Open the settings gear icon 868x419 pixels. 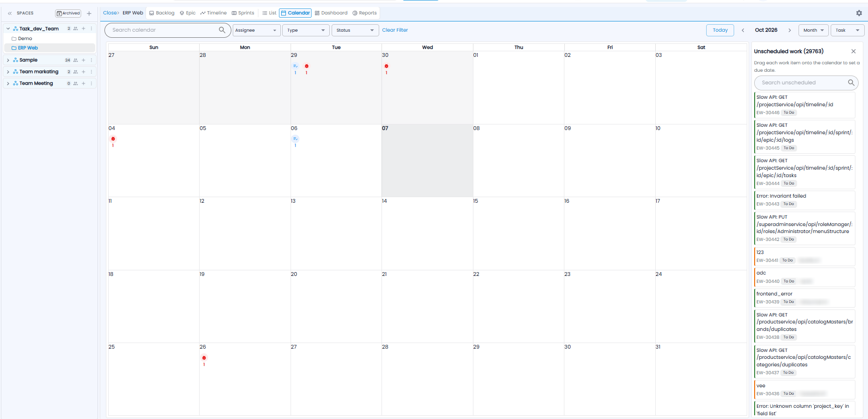[859, 13]
